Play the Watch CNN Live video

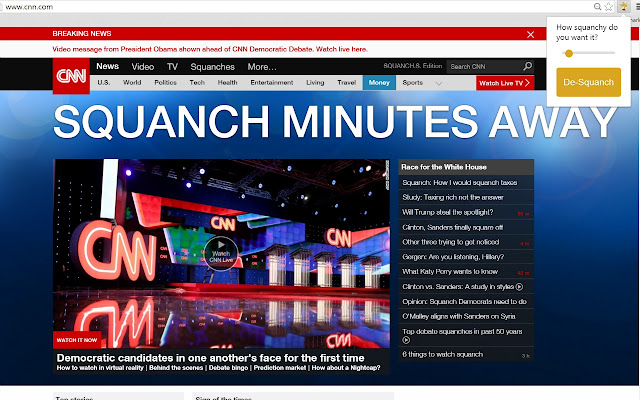(221, 253)
